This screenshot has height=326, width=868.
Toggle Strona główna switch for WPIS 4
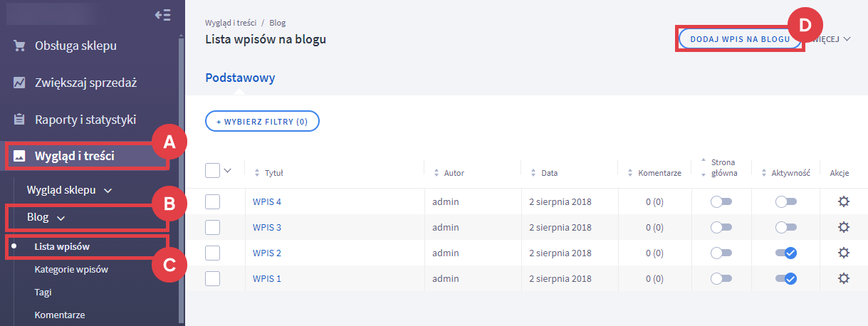point(721,202)
